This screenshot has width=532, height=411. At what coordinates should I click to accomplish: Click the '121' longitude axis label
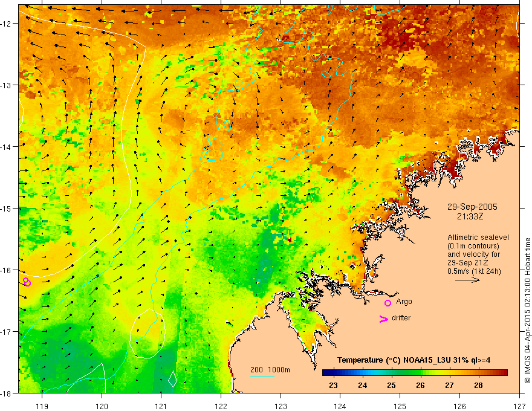[161, 406]
